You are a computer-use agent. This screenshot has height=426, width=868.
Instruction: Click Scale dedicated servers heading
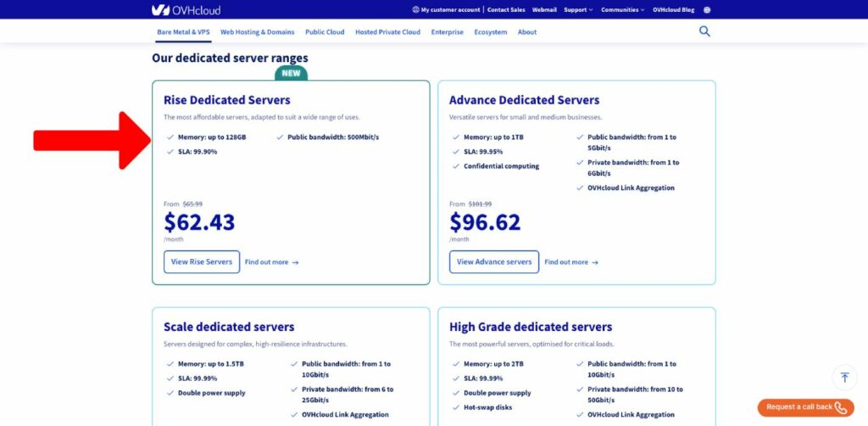229,327
